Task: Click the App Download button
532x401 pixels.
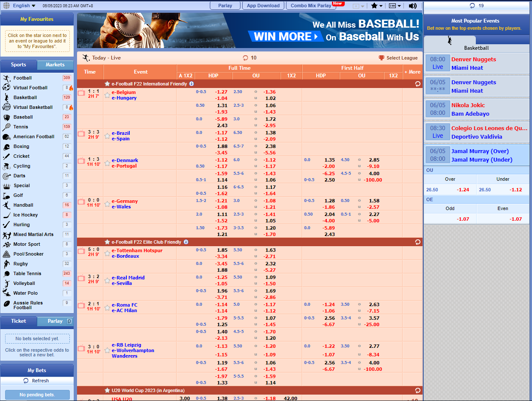Action: [x=263, y=6]
